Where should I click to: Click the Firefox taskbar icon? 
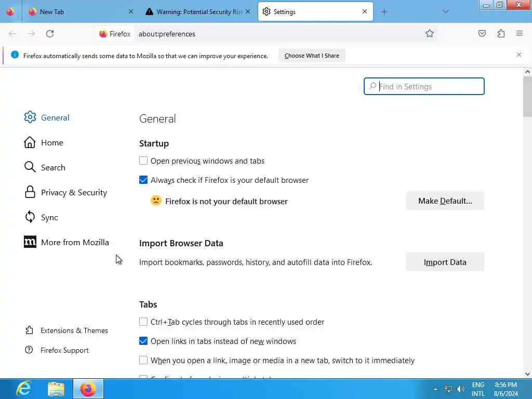[88, 389]
